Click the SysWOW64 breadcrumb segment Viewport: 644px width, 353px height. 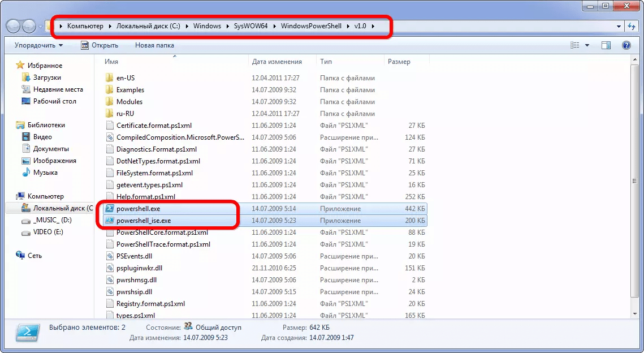[x=250, y=26]
